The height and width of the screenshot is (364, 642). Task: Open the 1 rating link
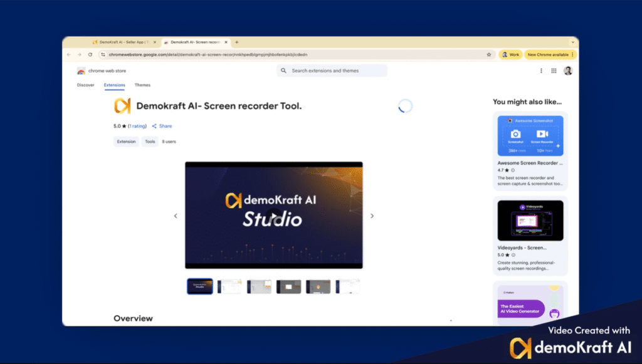138,126
